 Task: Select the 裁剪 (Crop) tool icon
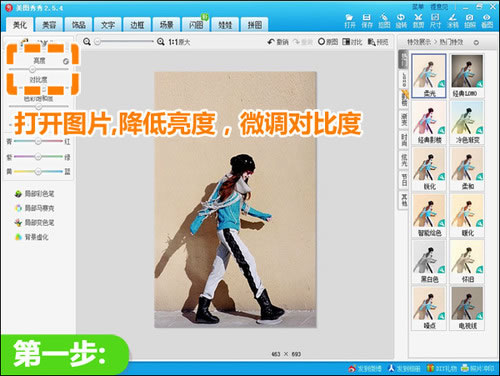418,21
